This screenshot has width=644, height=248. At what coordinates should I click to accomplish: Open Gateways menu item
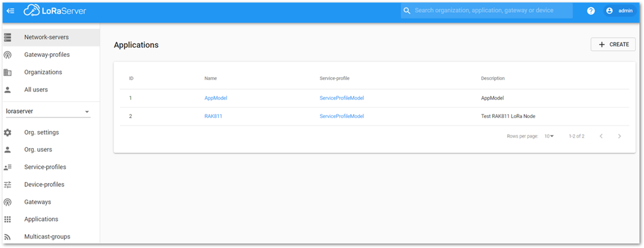pyautogui.click(x=50, y=202)
